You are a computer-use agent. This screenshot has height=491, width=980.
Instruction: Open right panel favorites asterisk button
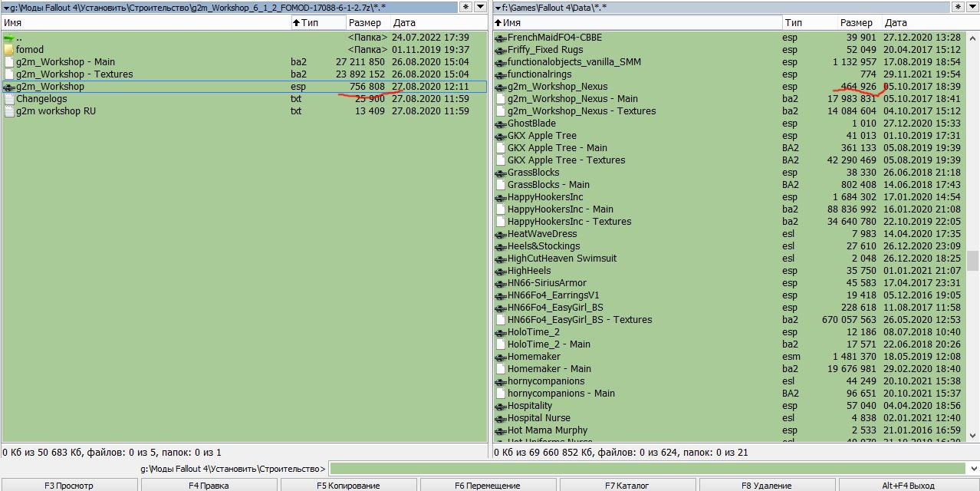(958, 7)
